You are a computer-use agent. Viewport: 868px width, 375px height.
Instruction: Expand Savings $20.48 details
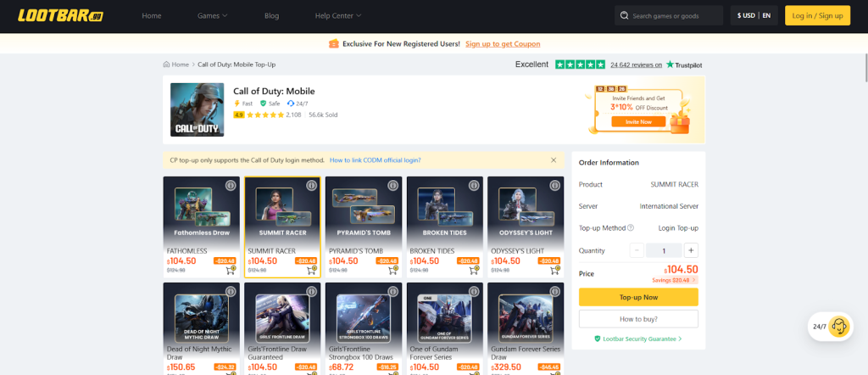coord(675,280)
